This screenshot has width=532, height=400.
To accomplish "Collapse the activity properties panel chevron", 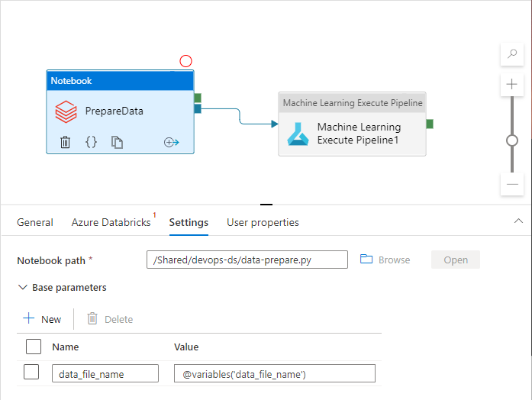I will tap(517, 220).
